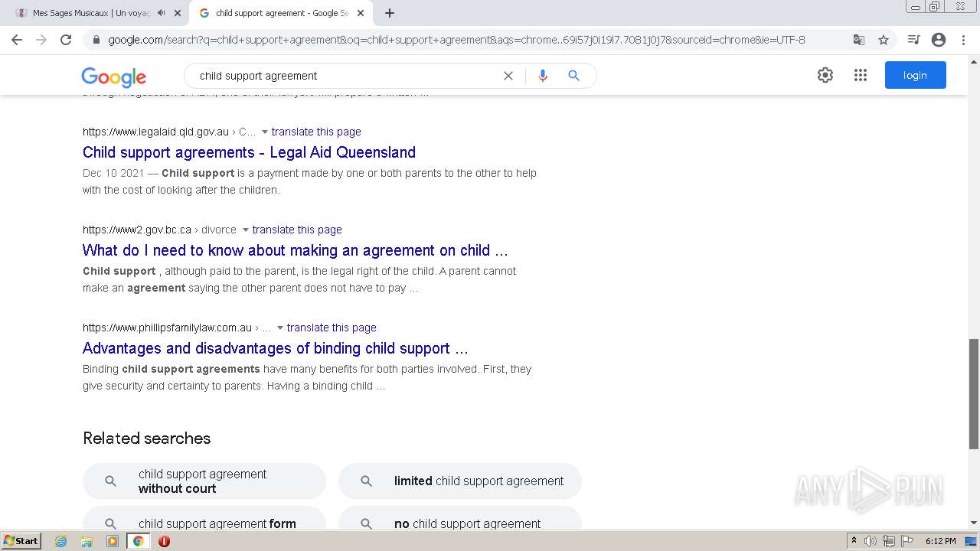Screen dimensions: 980x551
Task: Reload the current page
Action: [66, 40]
